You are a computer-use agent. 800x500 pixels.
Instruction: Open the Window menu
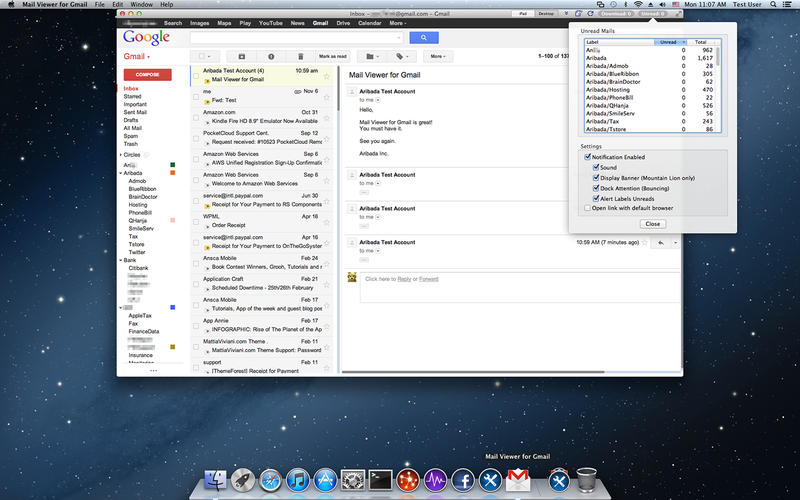[141, 4]
